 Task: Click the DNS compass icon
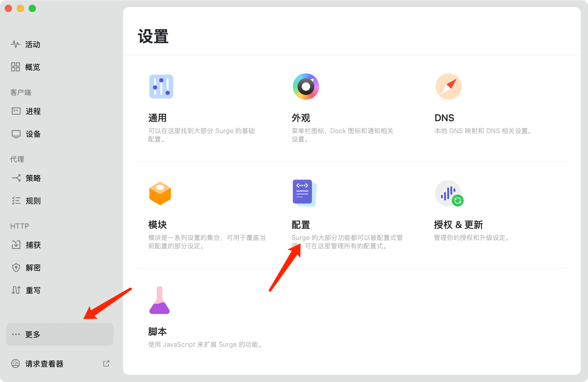(x=448, y=87)
